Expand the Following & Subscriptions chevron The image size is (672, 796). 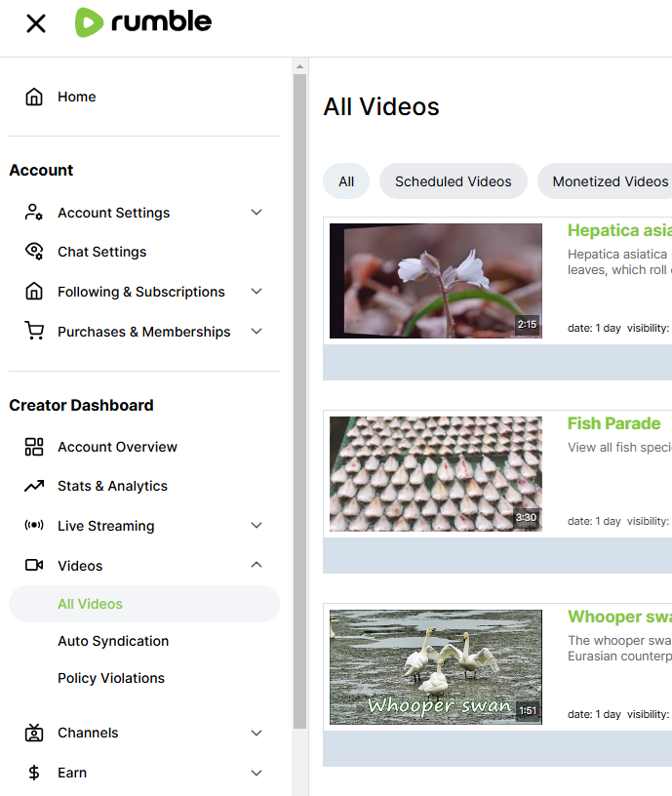257,292
